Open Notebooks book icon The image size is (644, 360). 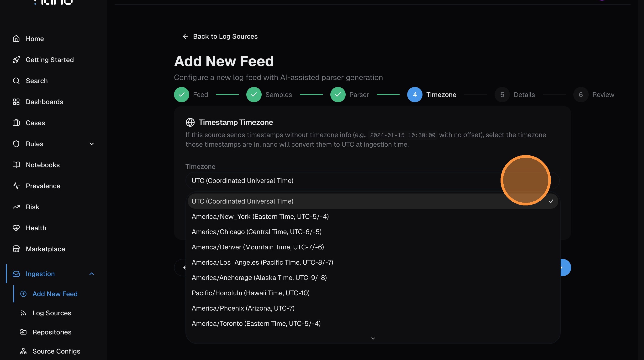(16, 165)
